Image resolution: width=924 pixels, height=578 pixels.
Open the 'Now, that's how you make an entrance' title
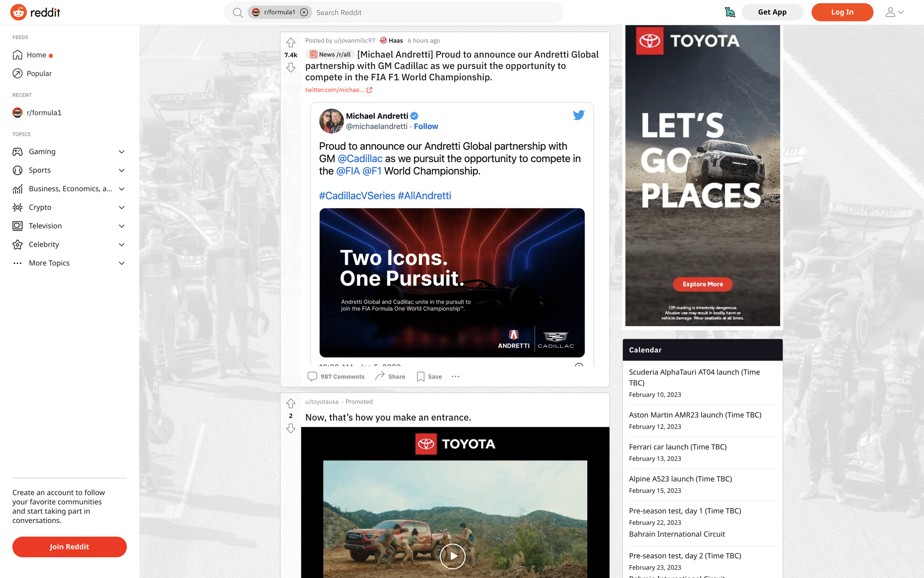pyautogui.click(x=388, y=418)
